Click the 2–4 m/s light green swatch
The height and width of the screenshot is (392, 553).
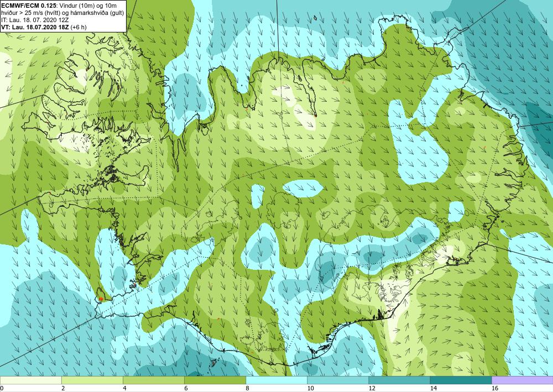point(92,380)
